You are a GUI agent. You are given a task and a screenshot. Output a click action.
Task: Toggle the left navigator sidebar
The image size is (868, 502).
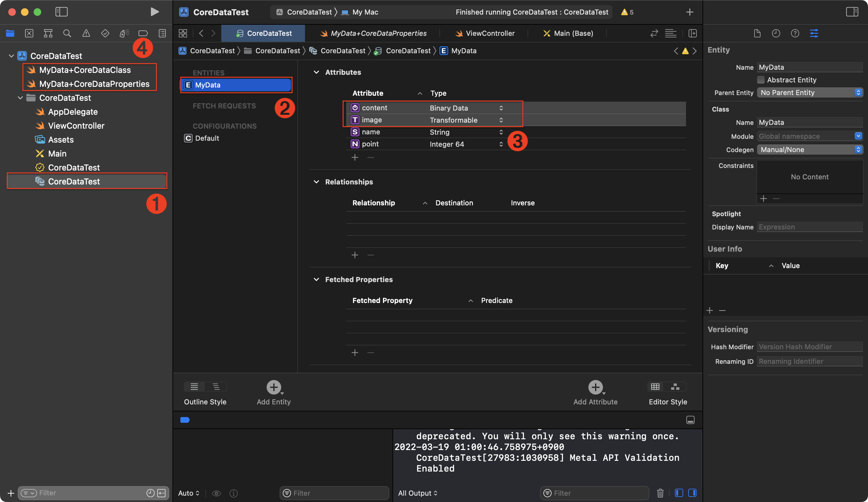click(61, 12)
